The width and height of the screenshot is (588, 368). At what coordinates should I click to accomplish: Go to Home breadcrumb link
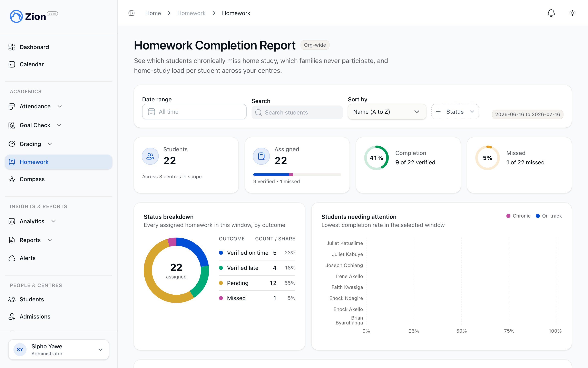[153, 13]
